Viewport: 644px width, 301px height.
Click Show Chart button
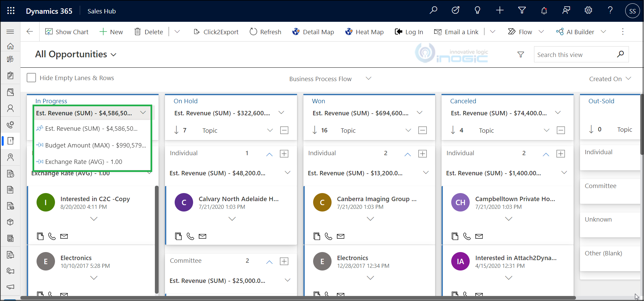[x=67, y=32]
